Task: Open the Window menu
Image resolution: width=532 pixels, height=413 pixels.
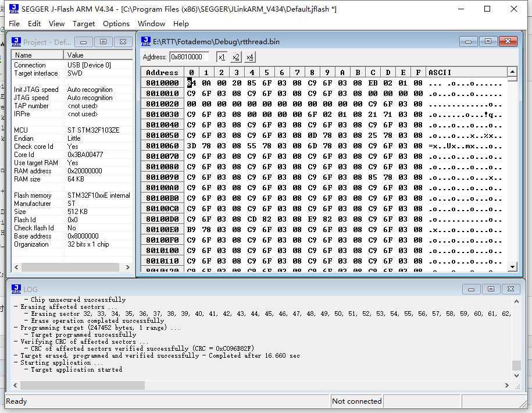Action: tap(151, 24)
